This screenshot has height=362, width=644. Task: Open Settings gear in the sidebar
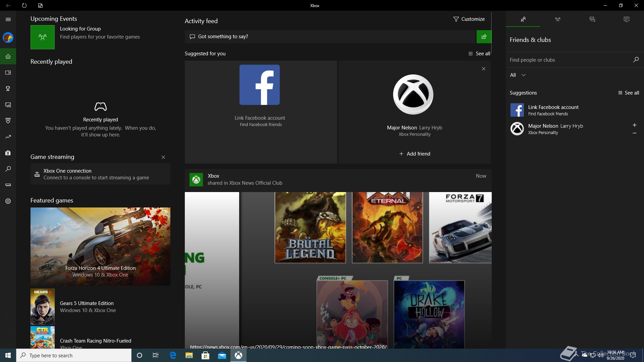8,201
